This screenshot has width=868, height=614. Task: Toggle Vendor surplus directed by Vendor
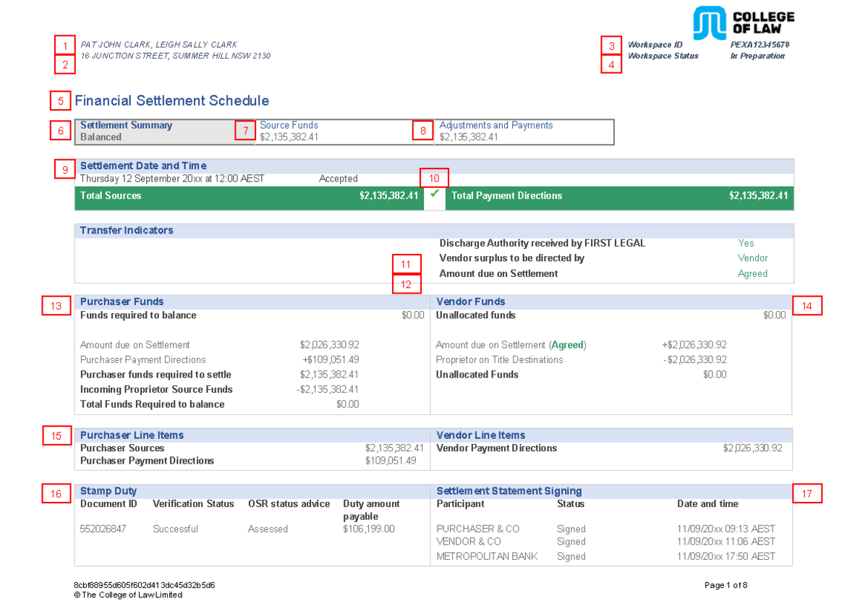pyautogui.click(x=752, y=258)
